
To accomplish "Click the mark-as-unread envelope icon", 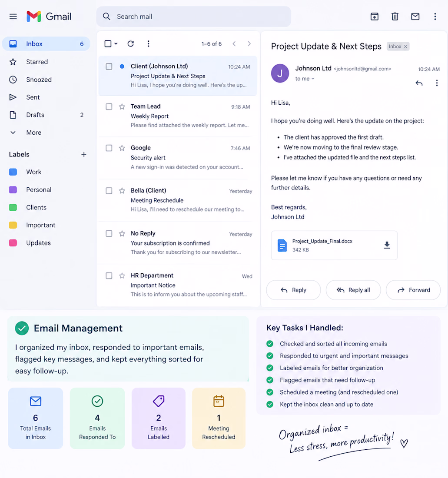I will click(x=415, y=17).
